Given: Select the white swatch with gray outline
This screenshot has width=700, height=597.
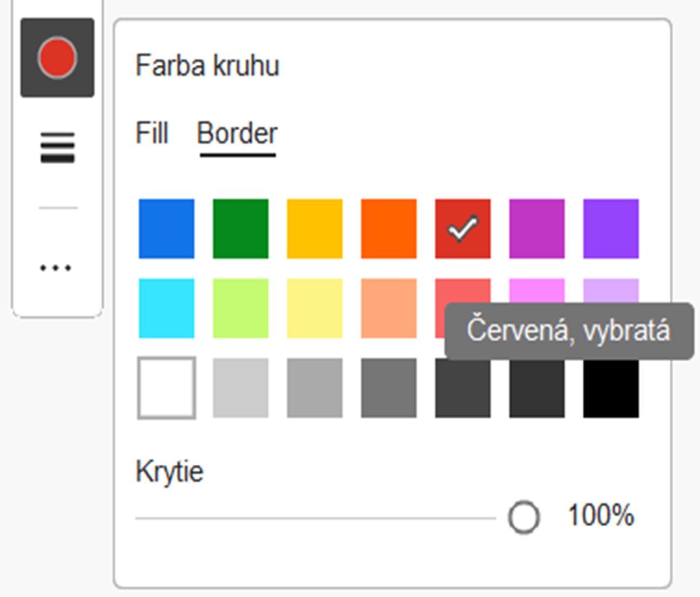Looking at the screenshot, I should tap(166, 388).
